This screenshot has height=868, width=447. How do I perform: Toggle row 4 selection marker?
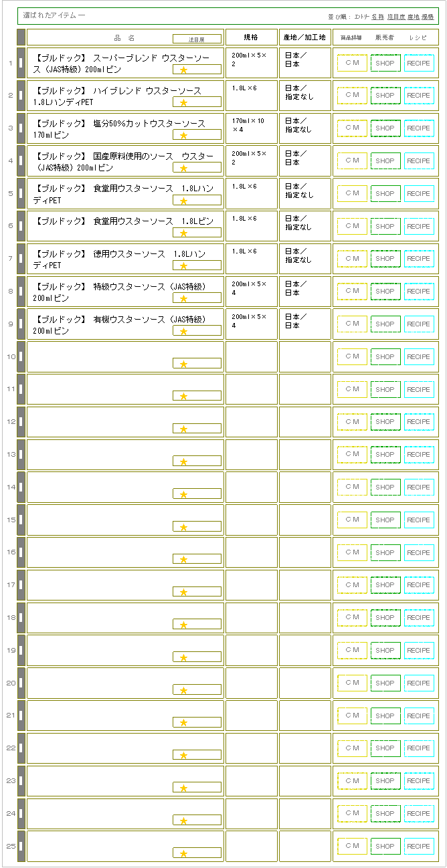21,161
